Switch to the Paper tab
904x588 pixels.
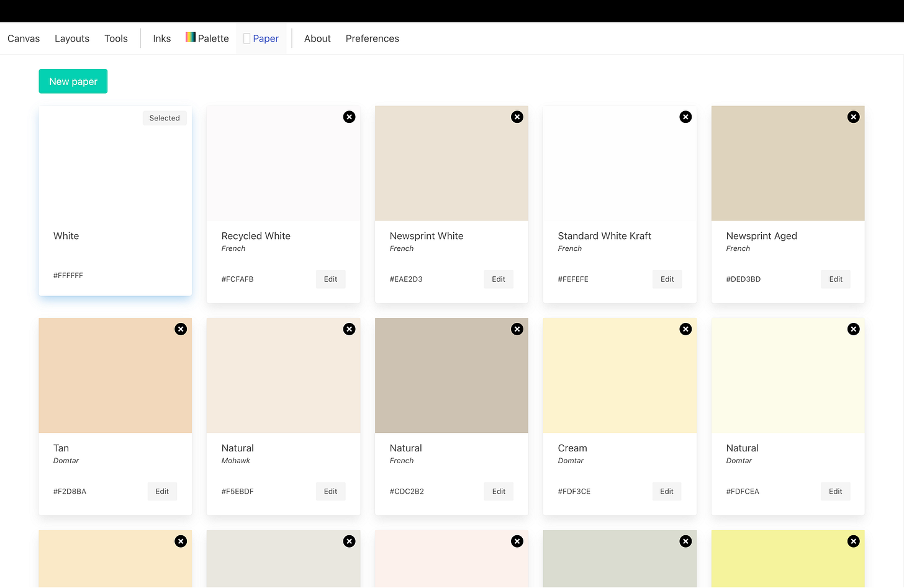pyautogui.click(x=261, y=38)
